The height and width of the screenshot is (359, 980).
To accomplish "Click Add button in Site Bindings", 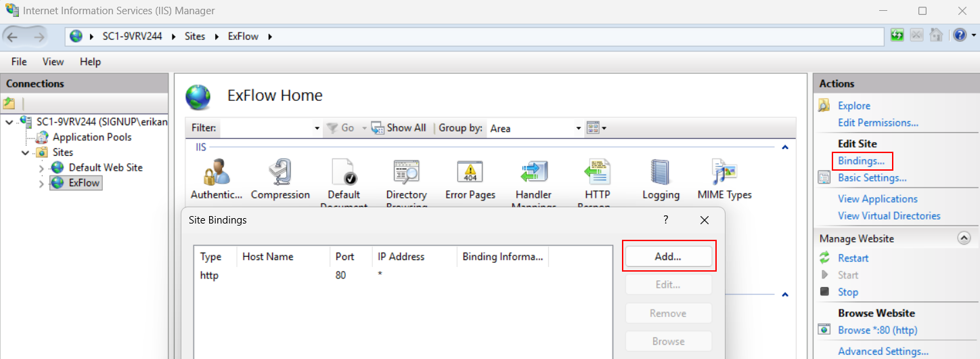I will tap(668, 256).
